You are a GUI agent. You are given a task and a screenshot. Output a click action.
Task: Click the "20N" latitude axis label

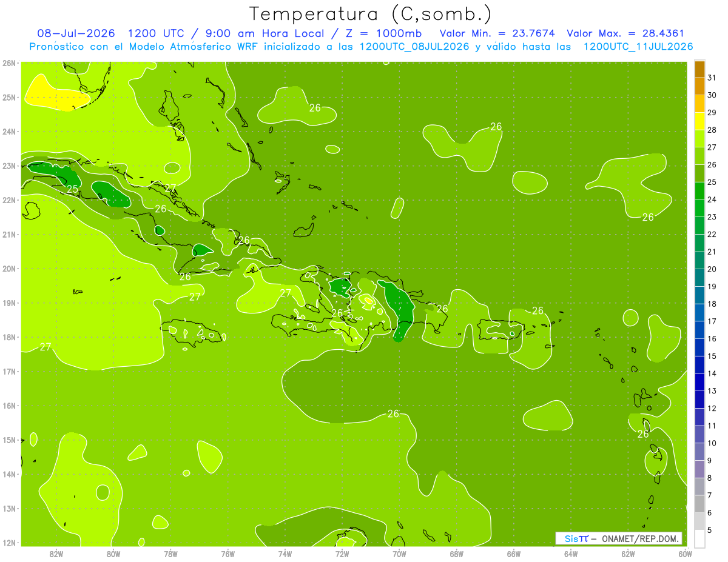click(8, 269)
